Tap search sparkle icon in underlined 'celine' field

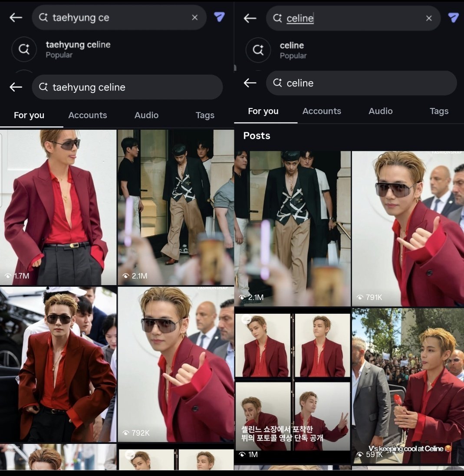[277, 18]
